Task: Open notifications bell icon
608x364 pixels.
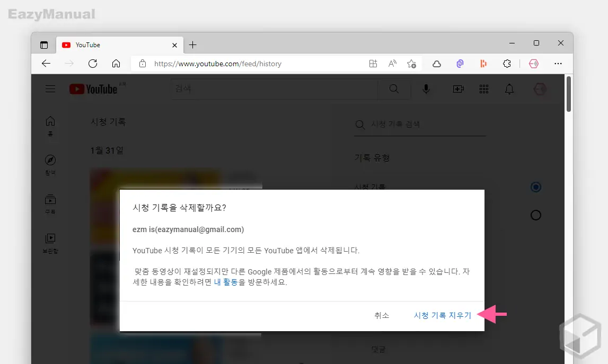Action: point(509,89)
